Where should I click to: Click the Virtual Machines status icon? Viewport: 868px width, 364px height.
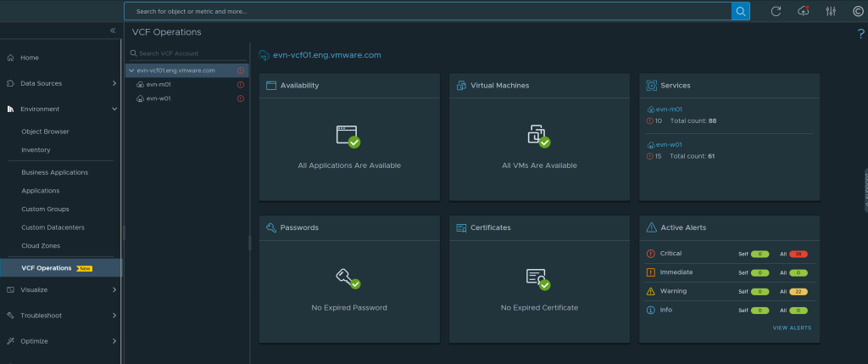coord(538,136)
